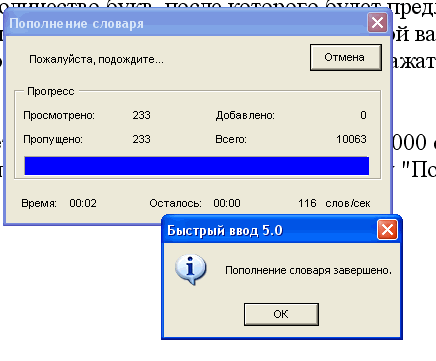Screen dimensions: 436x361
Task: Click the Пропущено label
Action: [53, 139]
